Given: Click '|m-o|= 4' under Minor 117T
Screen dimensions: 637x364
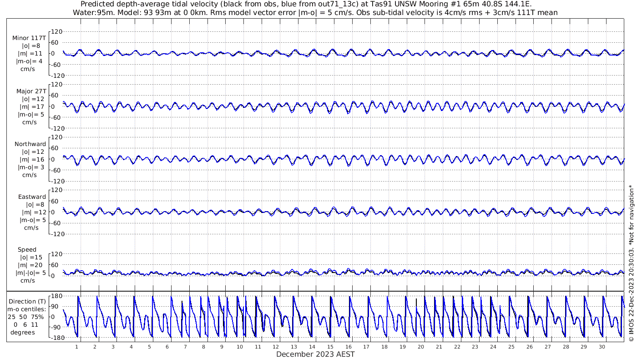Looking at the screenshot, I should coord(30,61).
